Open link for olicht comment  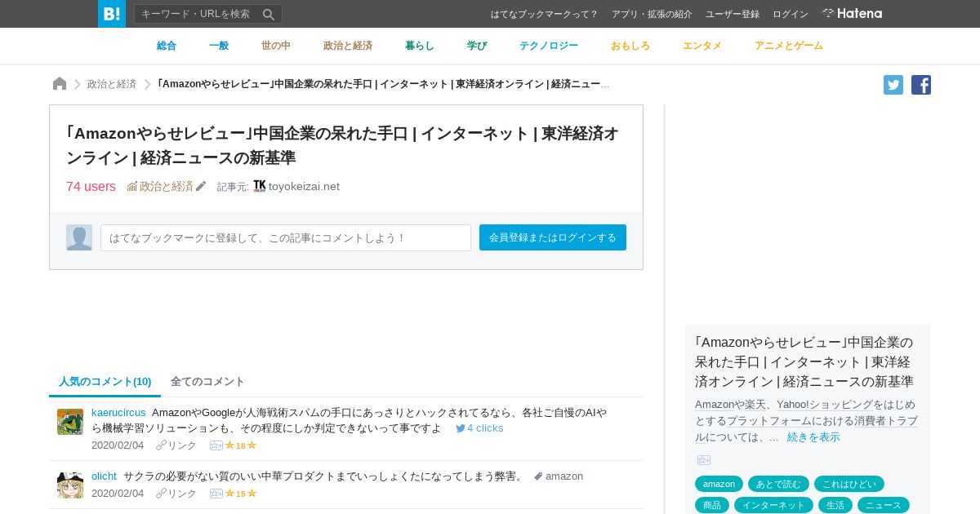[x=176, y=494]
